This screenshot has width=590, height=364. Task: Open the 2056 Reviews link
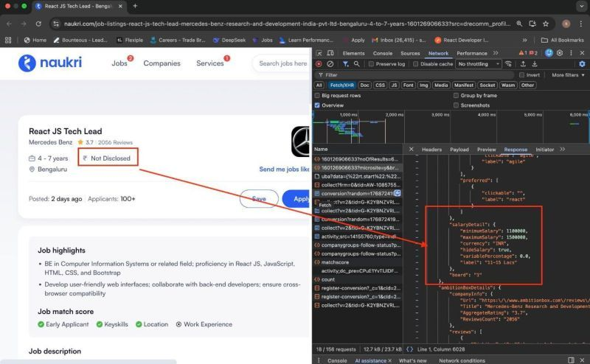[115, 142]
